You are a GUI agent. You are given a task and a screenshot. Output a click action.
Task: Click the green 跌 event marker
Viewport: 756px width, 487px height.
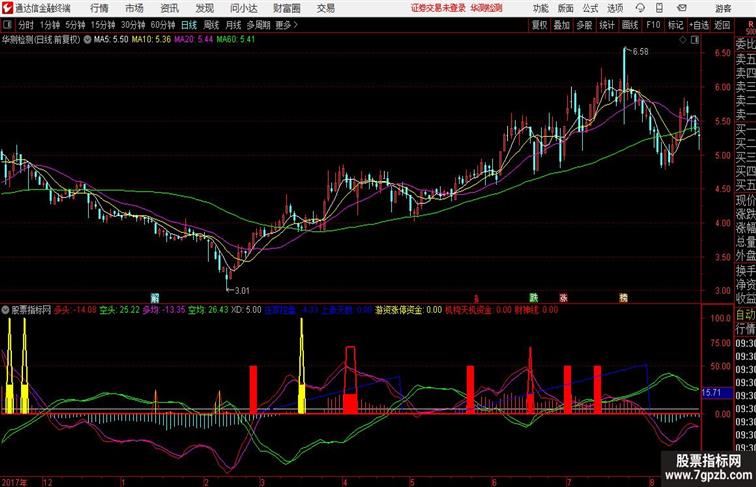(533, 298)
